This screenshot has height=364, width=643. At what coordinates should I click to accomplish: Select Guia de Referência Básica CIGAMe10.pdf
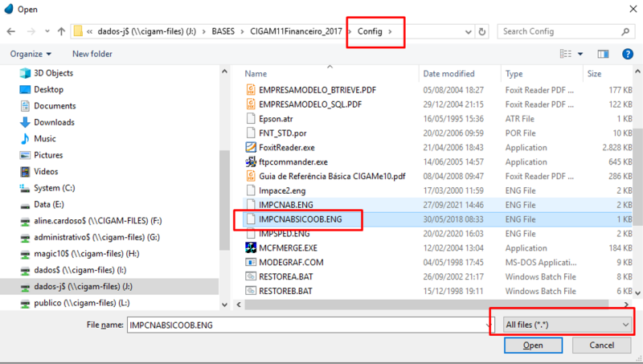[x=332, y=176]
